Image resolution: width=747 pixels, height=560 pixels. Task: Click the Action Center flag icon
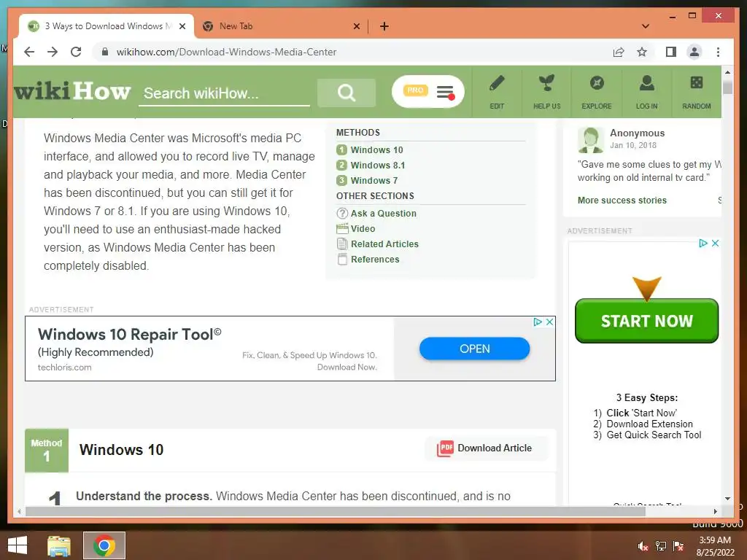(x=678, y=546)
